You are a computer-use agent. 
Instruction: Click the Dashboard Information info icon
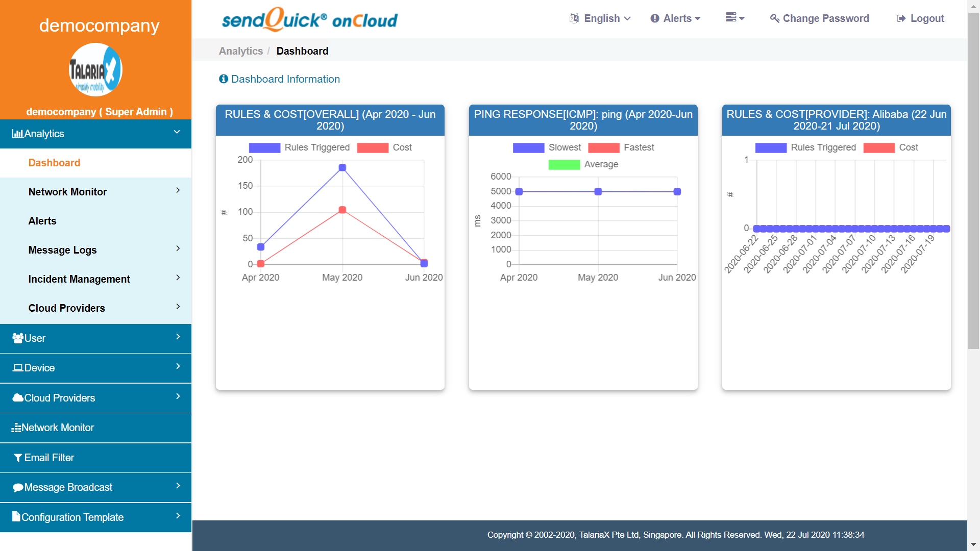(224, 79)
